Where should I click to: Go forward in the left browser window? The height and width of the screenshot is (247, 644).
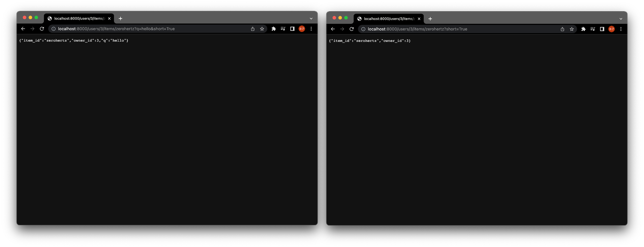pos(33,29)
